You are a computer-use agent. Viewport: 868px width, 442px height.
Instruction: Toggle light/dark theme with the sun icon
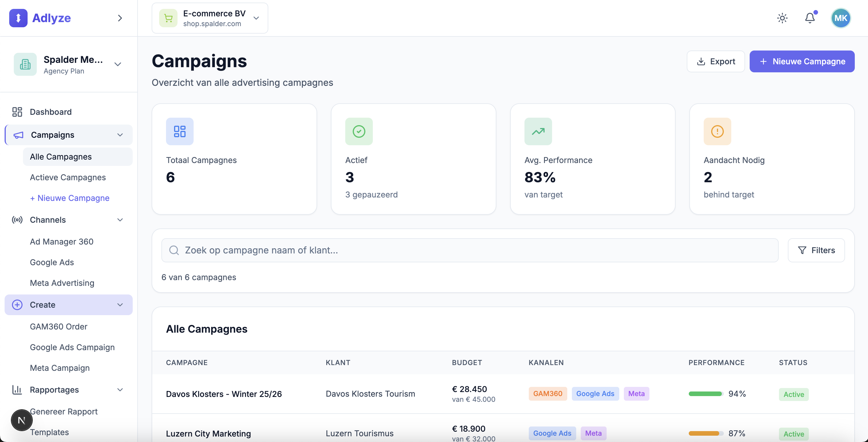[782, 18]
